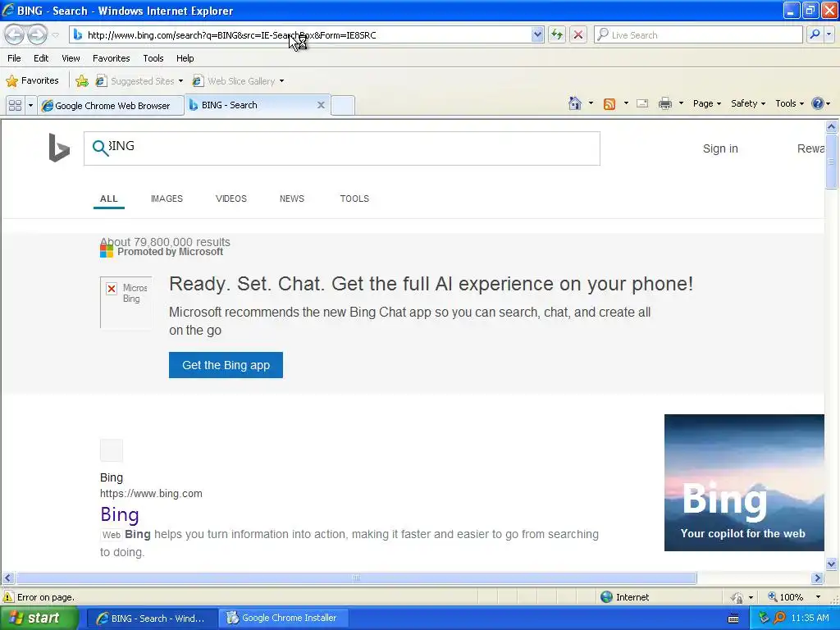Click the broken Microsoft Bing image thumbnail

click(126, 302)
